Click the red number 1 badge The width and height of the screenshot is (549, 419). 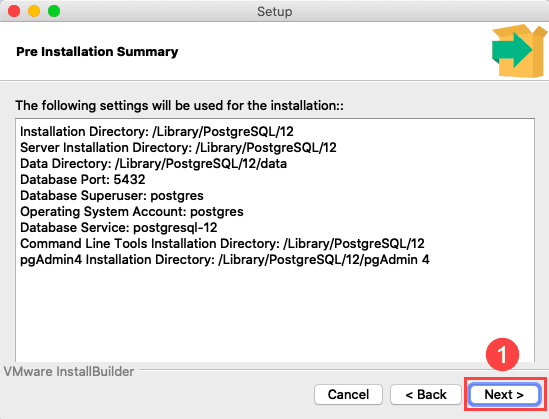pos(502,355)
